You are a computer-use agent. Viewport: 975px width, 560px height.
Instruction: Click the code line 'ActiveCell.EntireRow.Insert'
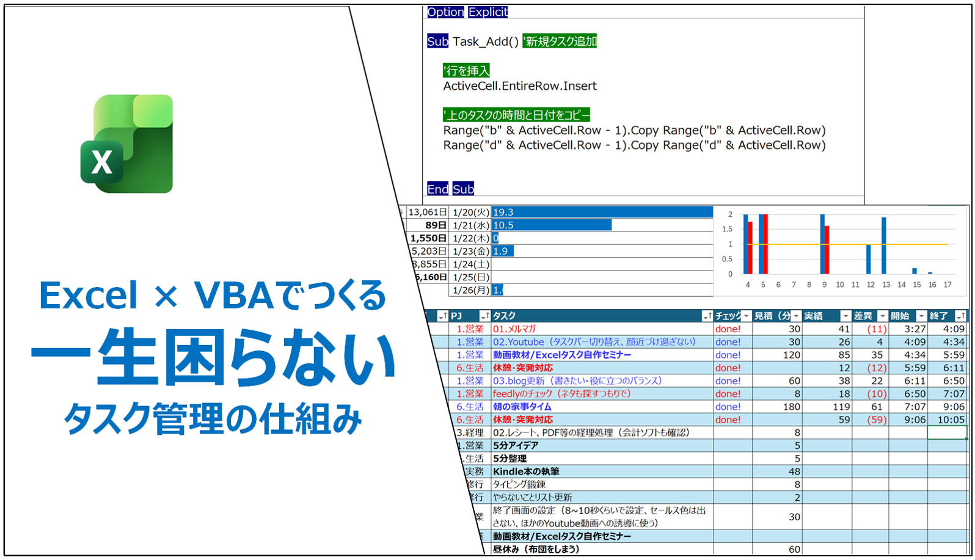pyautogui.click(x=520, y=86)
